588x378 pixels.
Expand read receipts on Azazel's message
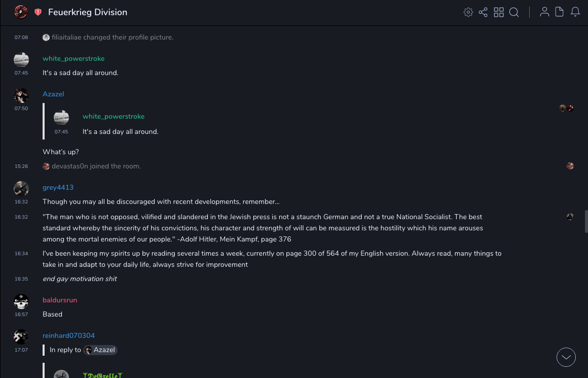pyautogui.click(x=566, y=108)
